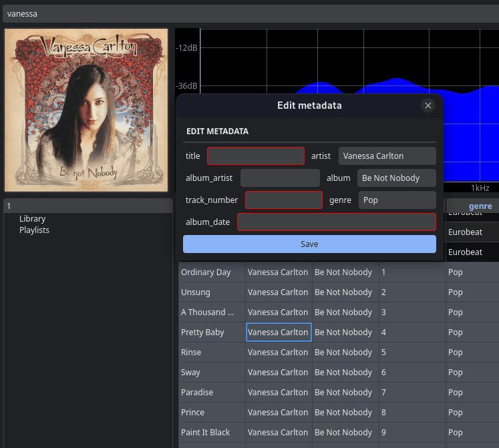Viewport: 499px width, 448px height.
Task: Click the album field showing Be Not Nobody
Action: coord(397,178)
